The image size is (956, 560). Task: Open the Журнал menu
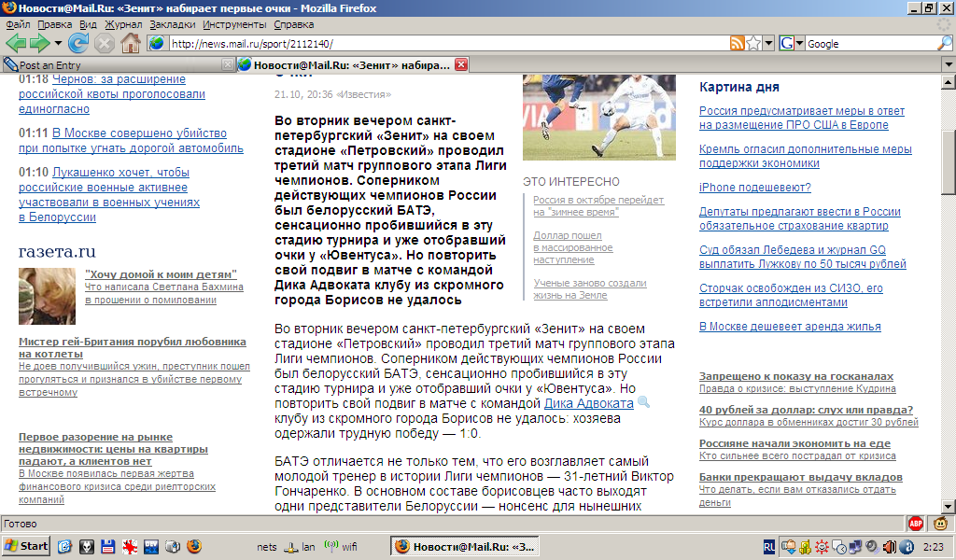pos(123,24)
